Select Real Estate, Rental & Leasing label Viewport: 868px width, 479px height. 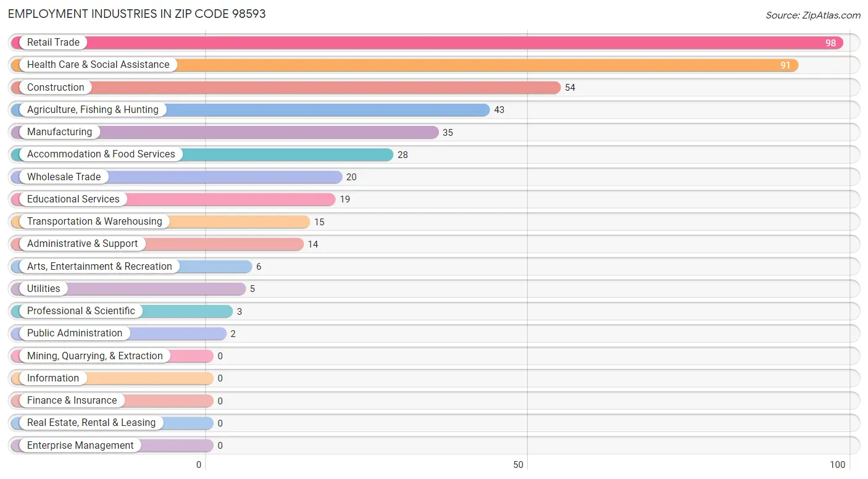[x=91, y=423]
